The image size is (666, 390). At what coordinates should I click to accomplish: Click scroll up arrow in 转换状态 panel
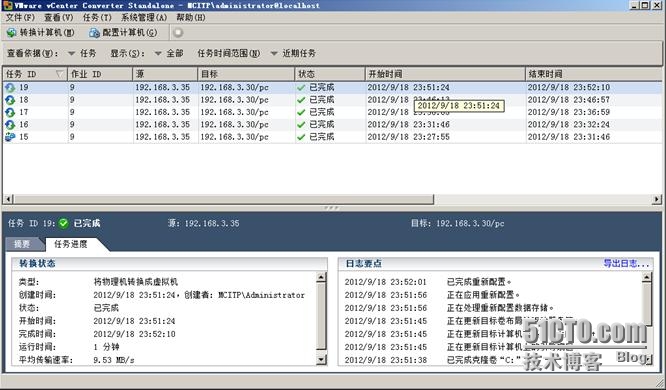pyautogui.click(x=322, y=278)
